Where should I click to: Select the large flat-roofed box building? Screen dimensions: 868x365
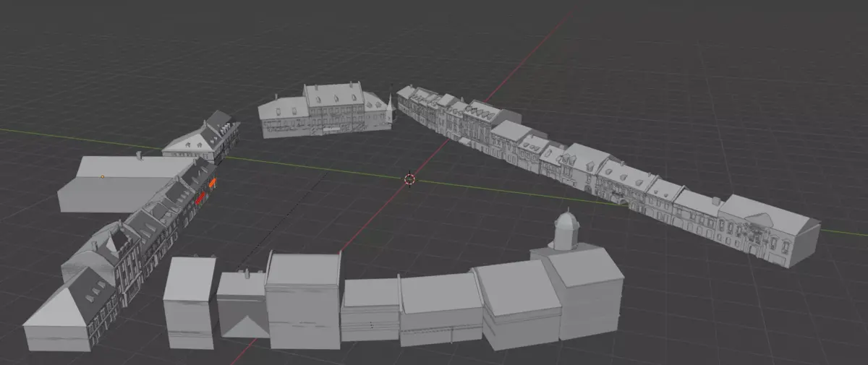(124, 184)
